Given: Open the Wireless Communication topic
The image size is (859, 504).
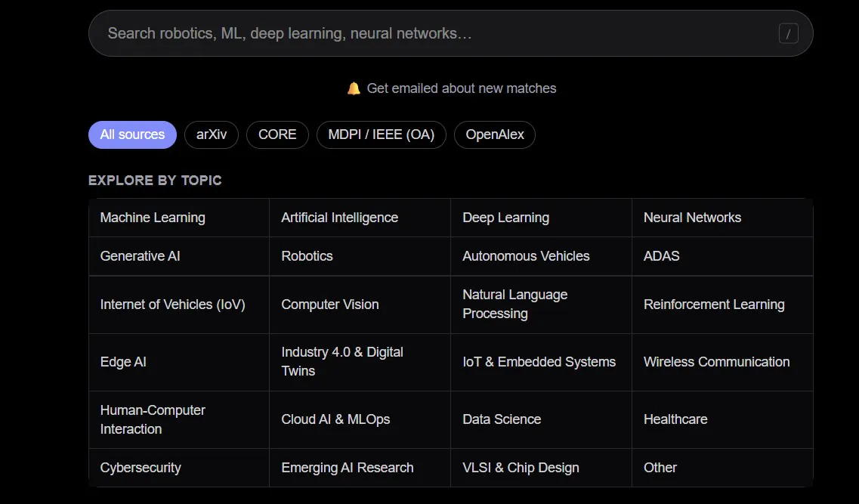Looking at the screenshot, I should click(x=722, y=362).
